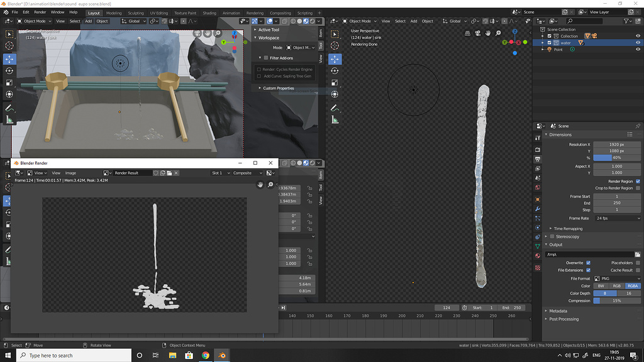Viewport: 644px width, 362px height.
Task: Click camera view icon in right viewport
Action: [x=478, y=33]
